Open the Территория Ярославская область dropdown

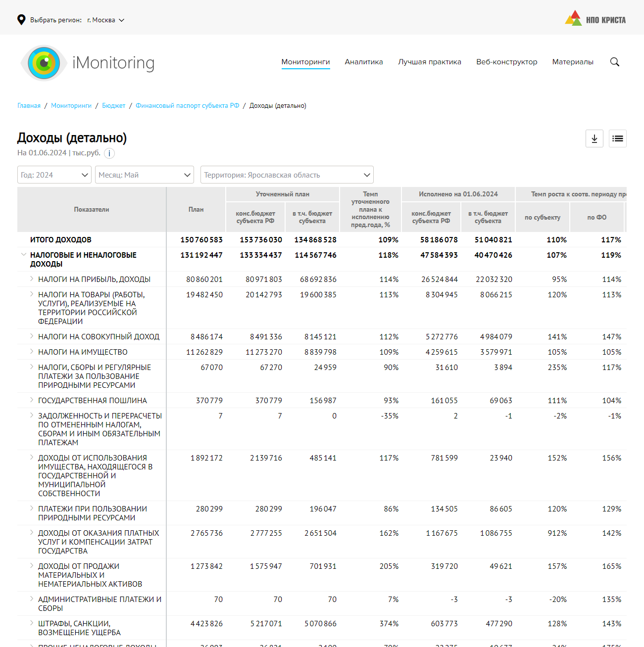(287, 175)
